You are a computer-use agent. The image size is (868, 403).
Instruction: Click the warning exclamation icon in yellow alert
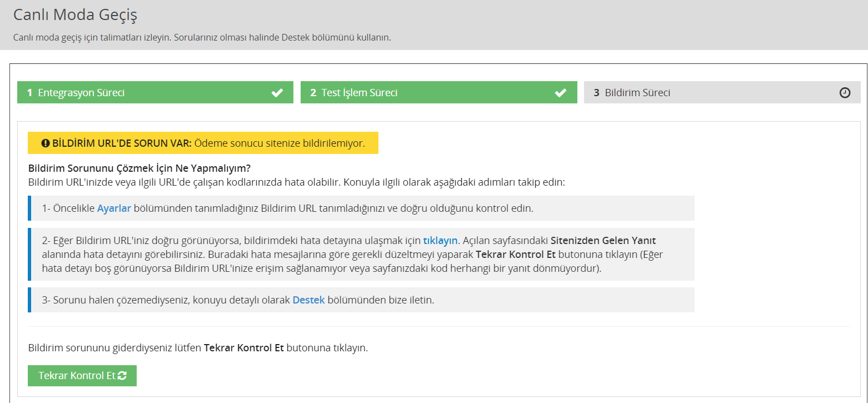click(46, 143)
